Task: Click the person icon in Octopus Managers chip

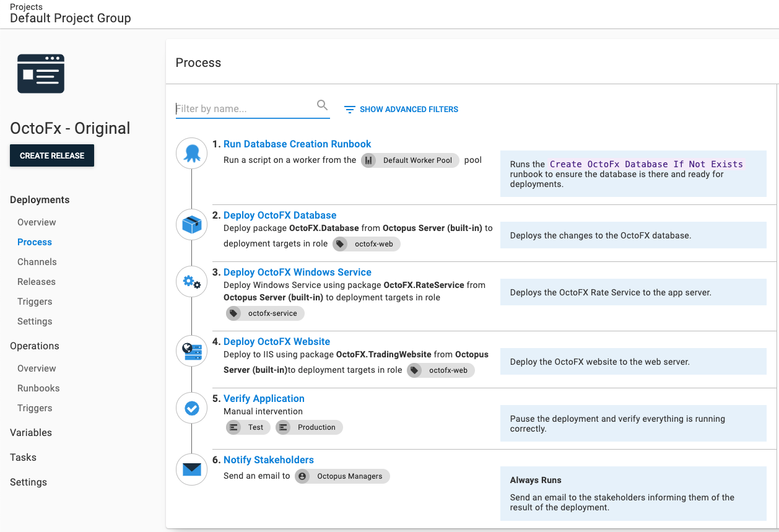Action: [x=303, y=476]
